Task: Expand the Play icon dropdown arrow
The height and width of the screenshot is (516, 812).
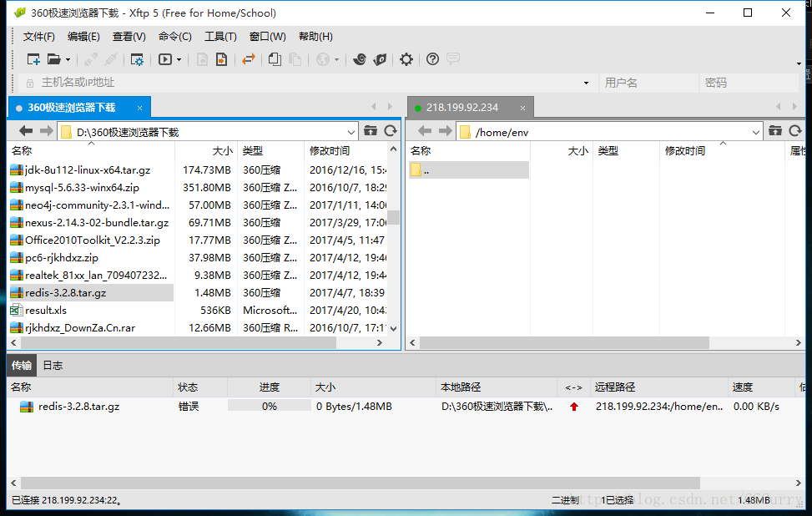Action: pos(179,60)
